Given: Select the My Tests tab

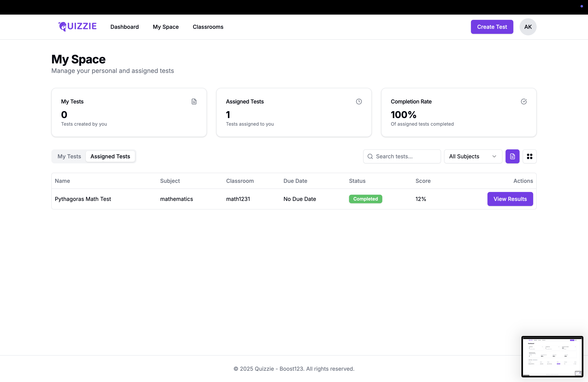Looking at the screenshot, I should (x=69, y=156).
